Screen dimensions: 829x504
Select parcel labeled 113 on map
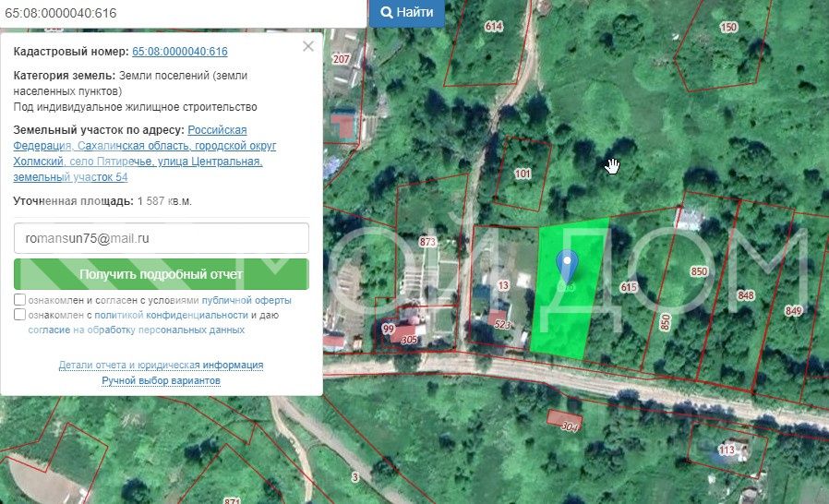point(727,450)
